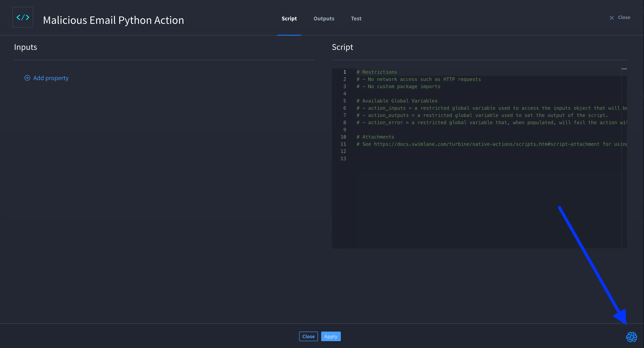Click the action_inputs comment on line 6
644x348 pixels.
point(491,108)
